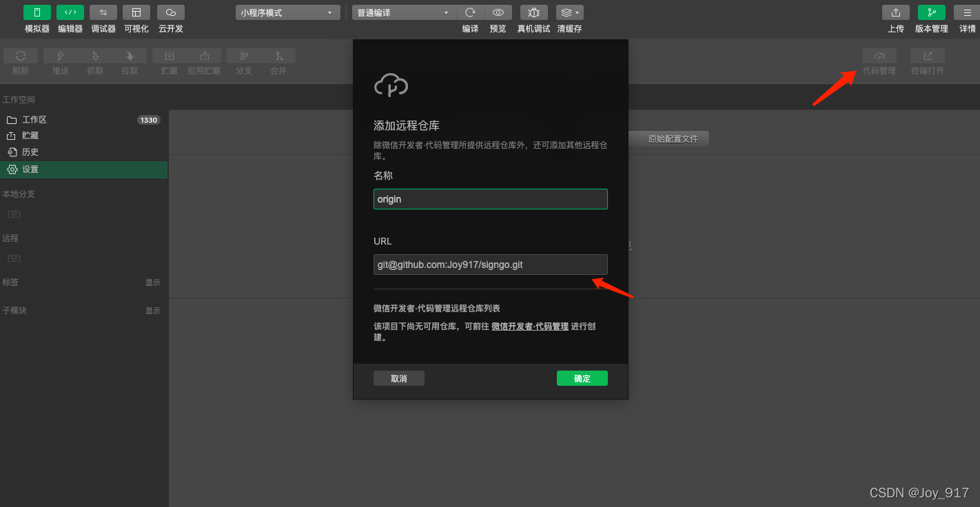Click the Cancel (取消) button
This screenshot has height=507, width=980.
click(399, 378)
